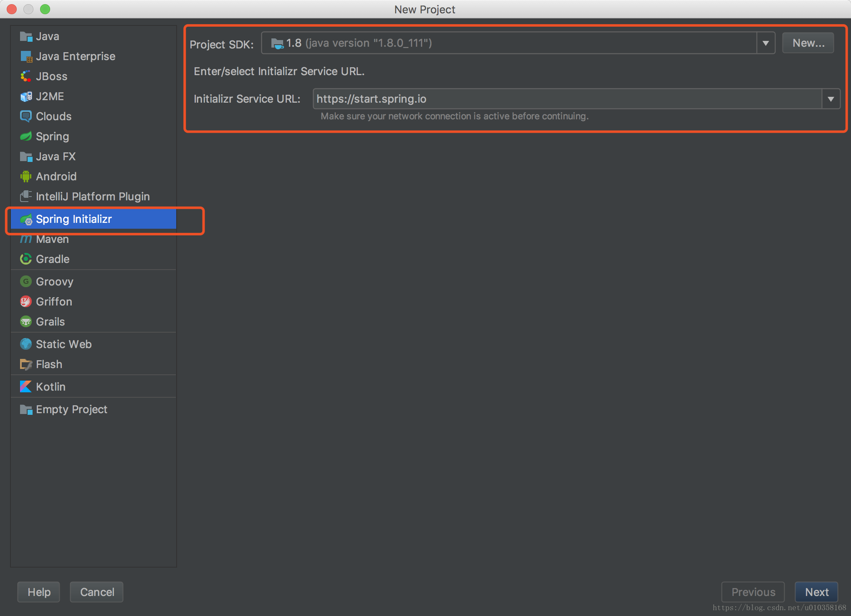Click the Empty Project folder icon

coord(26,409)
